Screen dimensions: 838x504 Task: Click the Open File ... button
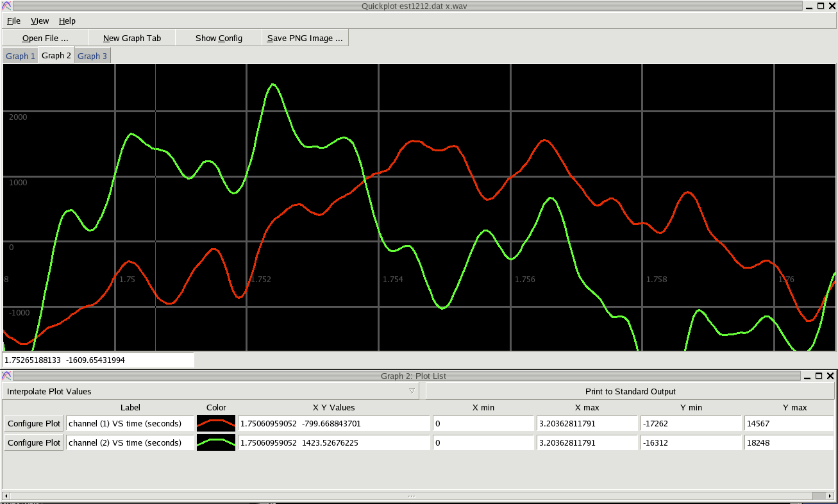[x=45, y=38]
